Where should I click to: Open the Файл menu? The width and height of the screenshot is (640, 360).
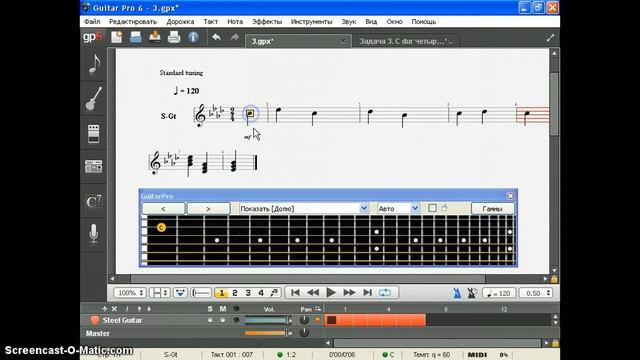[92, 22]
